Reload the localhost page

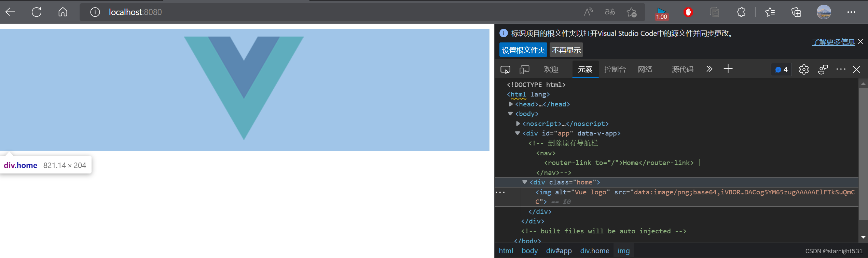(x=37, y=12)
